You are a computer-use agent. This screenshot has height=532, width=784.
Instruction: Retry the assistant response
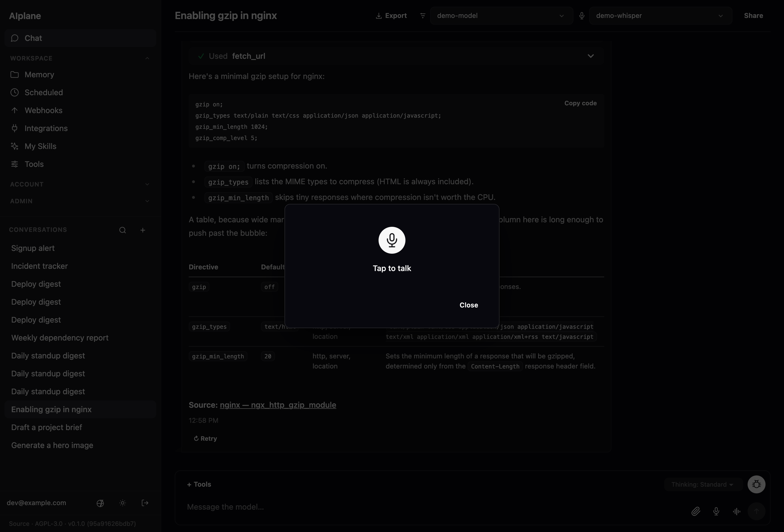pyautogui.click(x=205, y=438)
